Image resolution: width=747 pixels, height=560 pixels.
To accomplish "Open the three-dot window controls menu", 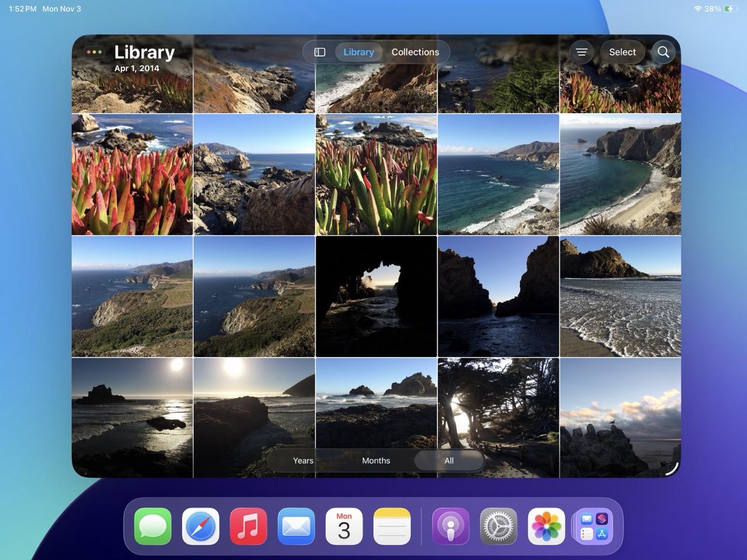I will click(x=93, y=52).
